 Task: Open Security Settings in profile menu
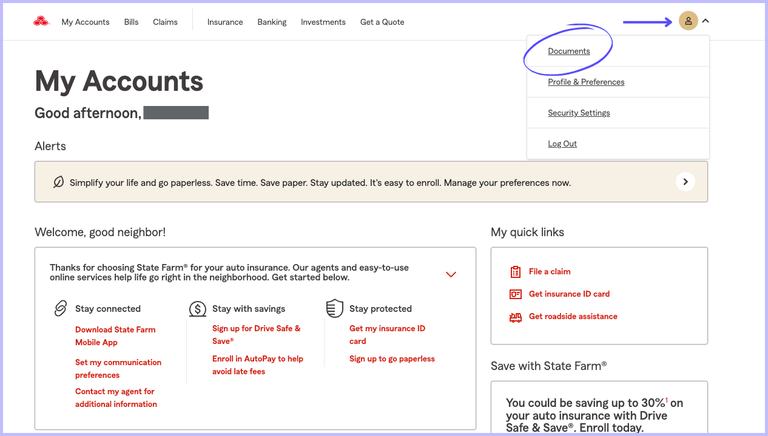(x=579, y=113)
